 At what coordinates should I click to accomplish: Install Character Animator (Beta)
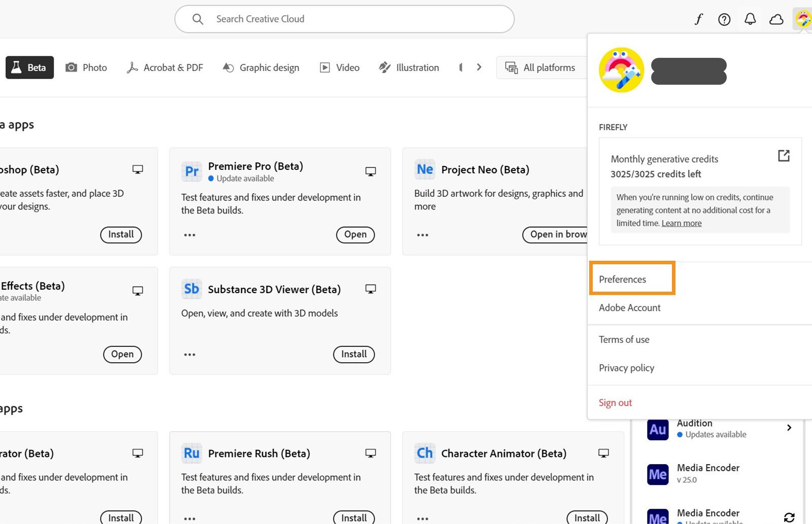click(587, 518)
